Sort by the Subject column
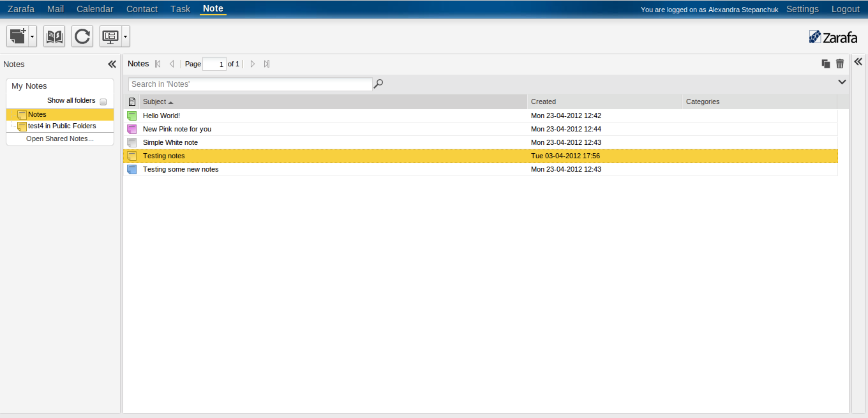This screenshot has width=868, height=418. [333, 101]
